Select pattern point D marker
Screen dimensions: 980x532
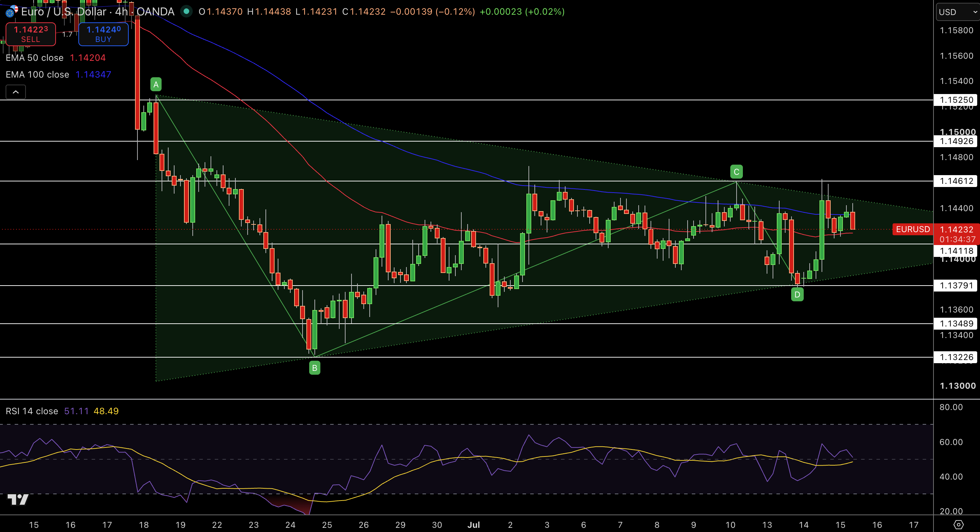tap(797, 294)
